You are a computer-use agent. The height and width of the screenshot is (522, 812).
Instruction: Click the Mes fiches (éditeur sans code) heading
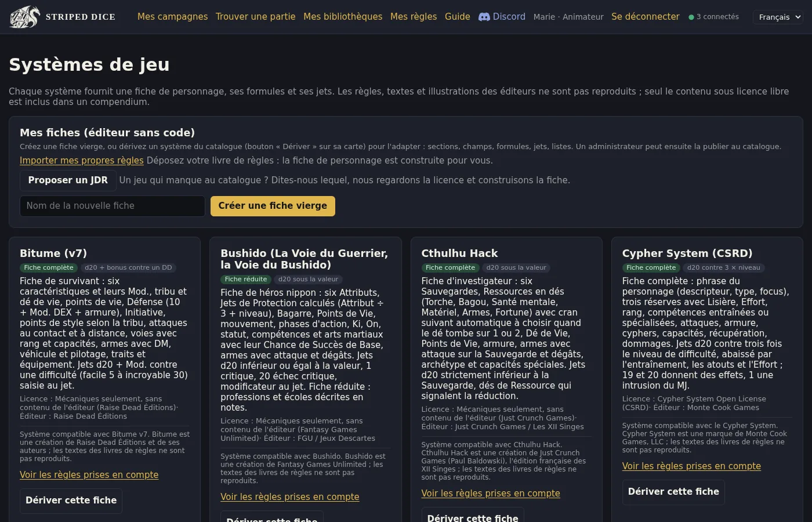pyautogui.click(x=107, y=133)
